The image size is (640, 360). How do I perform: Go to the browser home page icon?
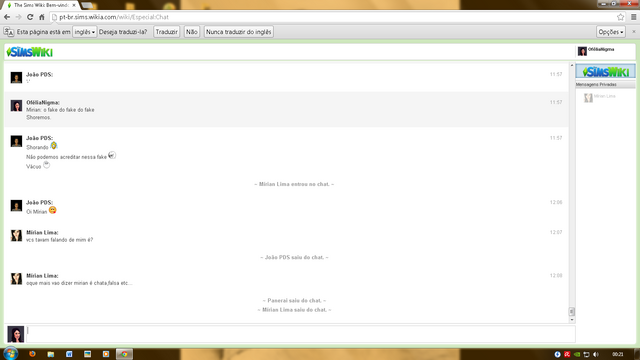pos(42,17)
